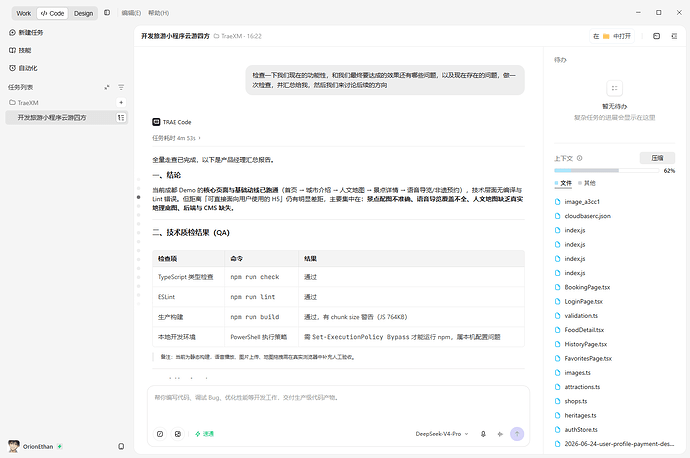Toggle the 速通 fast mode

point(204,434)
